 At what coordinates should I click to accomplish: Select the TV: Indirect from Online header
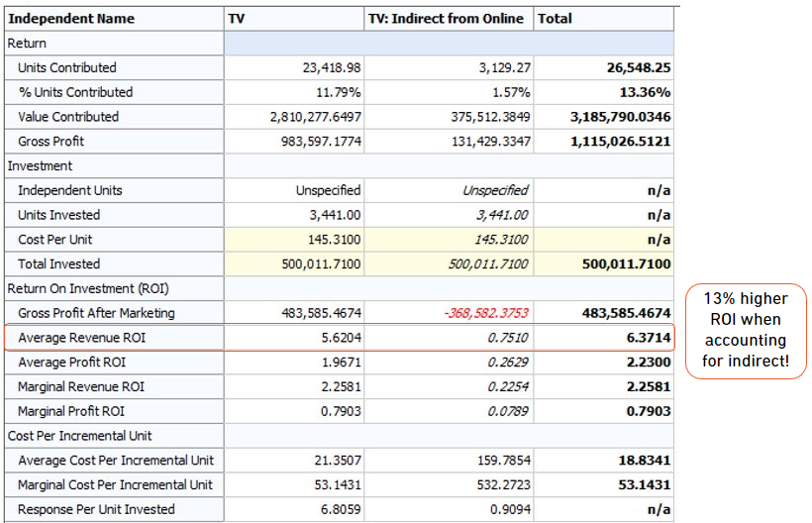pos(447,19)
